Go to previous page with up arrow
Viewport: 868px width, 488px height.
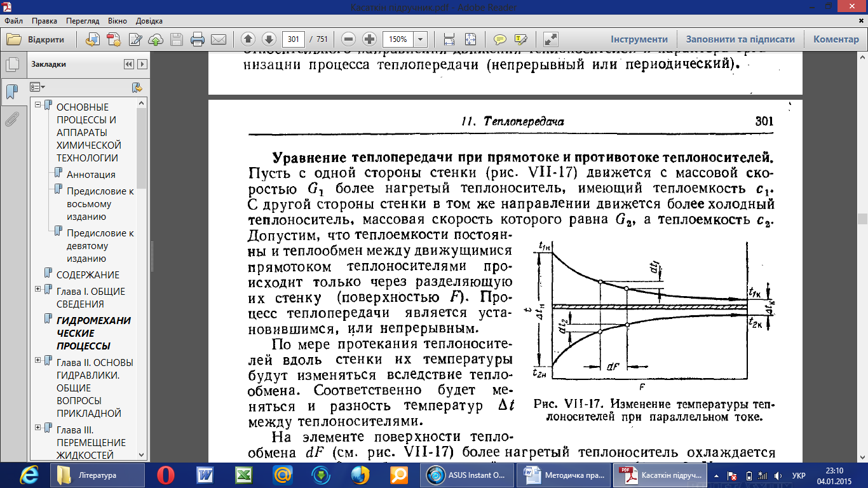click(248, 39)
